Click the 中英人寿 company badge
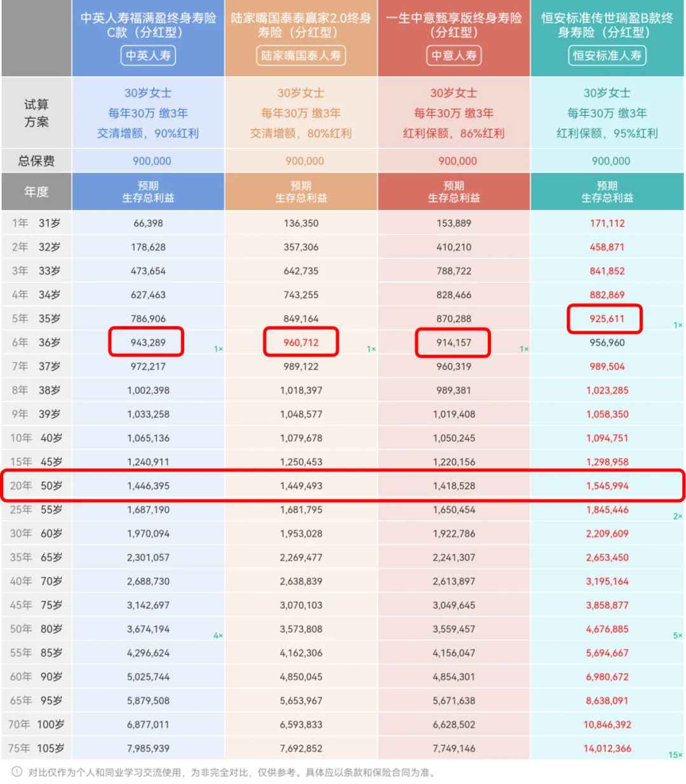 149,56
